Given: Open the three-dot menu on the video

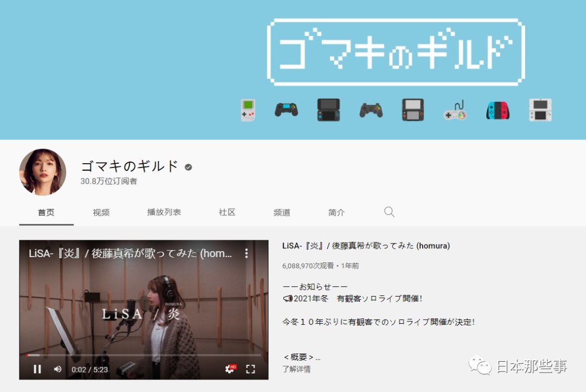Looking at the screenshot, I should [x=246, y=254].
